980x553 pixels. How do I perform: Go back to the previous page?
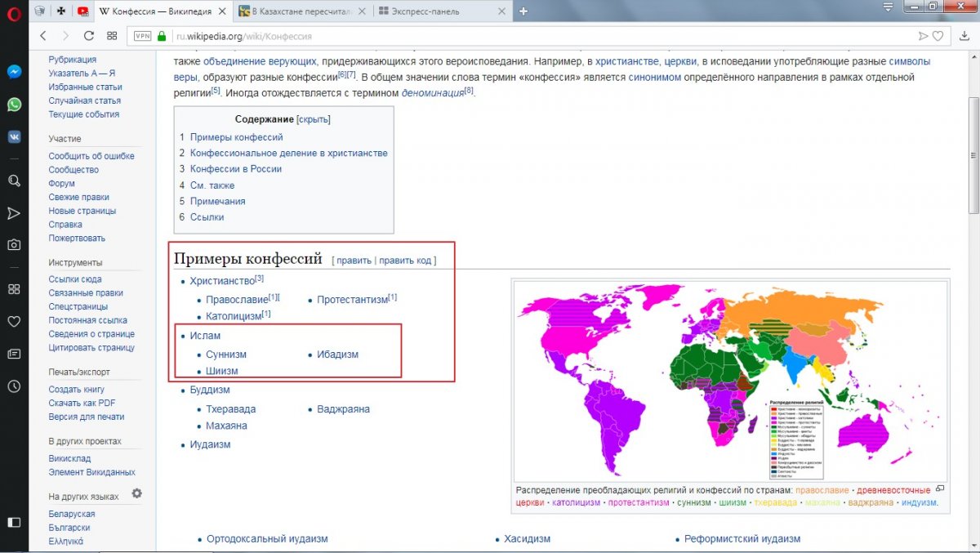click(x=43, y=36)
